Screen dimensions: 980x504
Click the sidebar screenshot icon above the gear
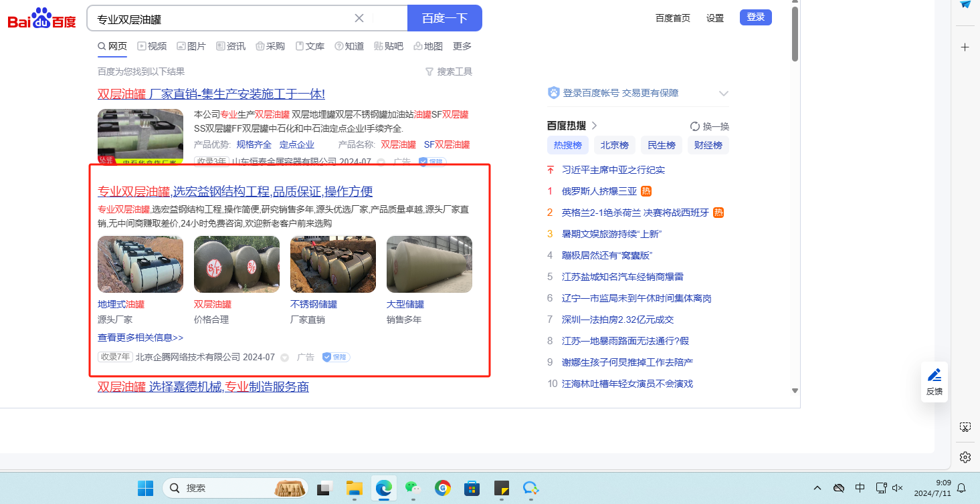point(965,426)
